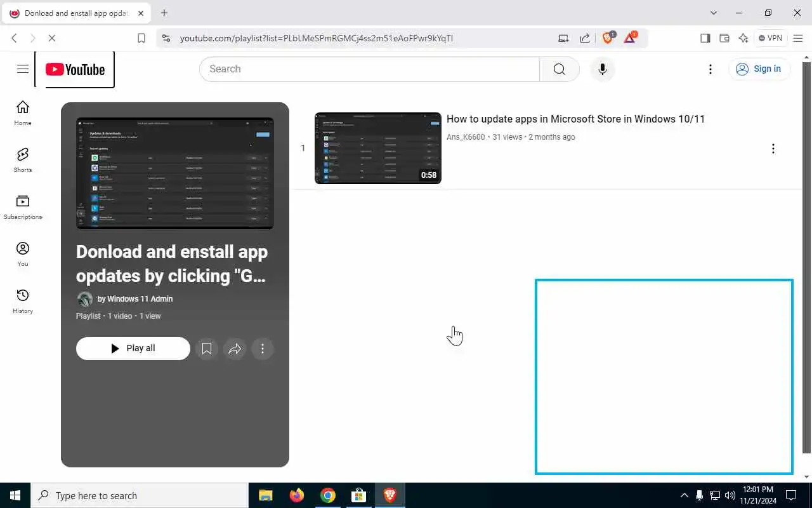Open File Explorer from taskbar
Screen dimensions: 812x508
click(x=265, y=495)
